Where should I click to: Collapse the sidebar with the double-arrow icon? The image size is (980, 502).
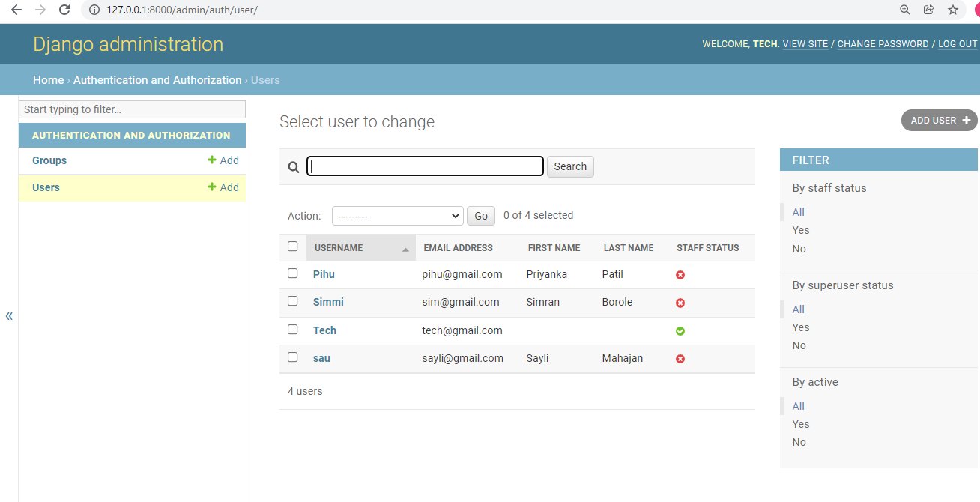(9, 315)
